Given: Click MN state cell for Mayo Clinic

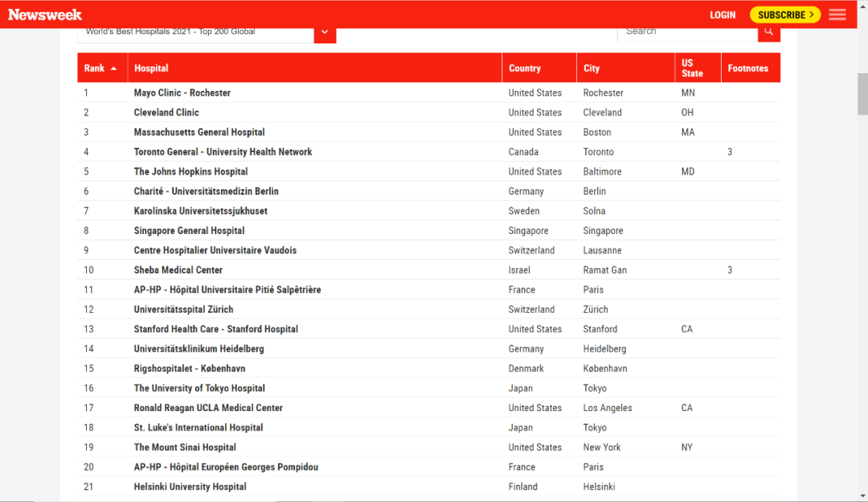Looking at the screenshot, I should 687,93.
